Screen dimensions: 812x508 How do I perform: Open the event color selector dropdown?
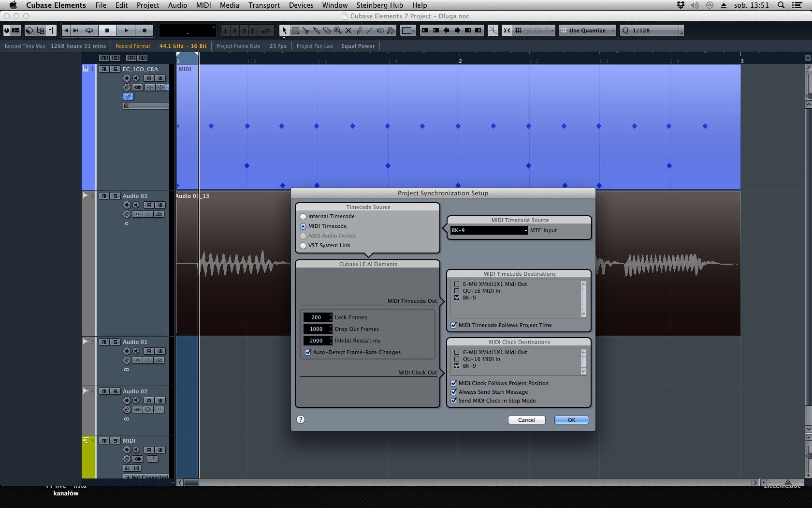point(408,30)
